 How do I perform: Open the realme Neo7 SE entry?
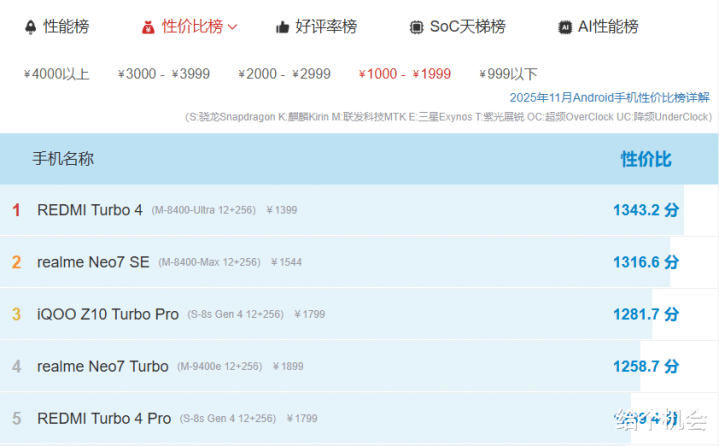coord(93,262)
